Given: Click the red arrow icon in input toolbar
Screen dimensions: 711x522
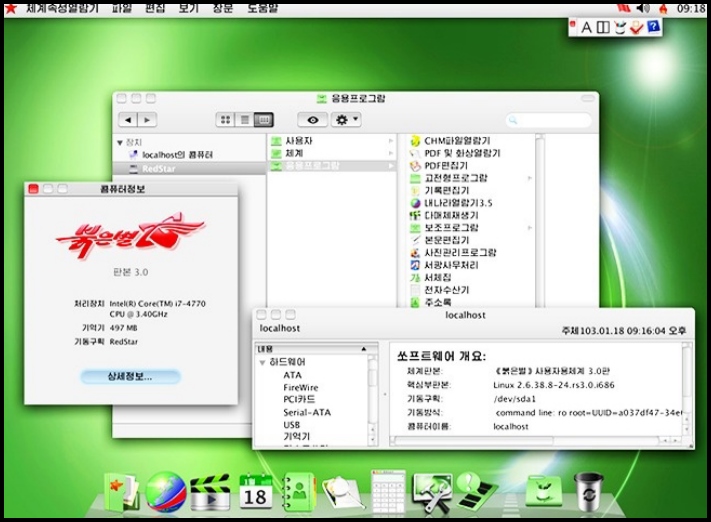Looking at the screenshot, I should pyautogui.click(x=637, y=27).
